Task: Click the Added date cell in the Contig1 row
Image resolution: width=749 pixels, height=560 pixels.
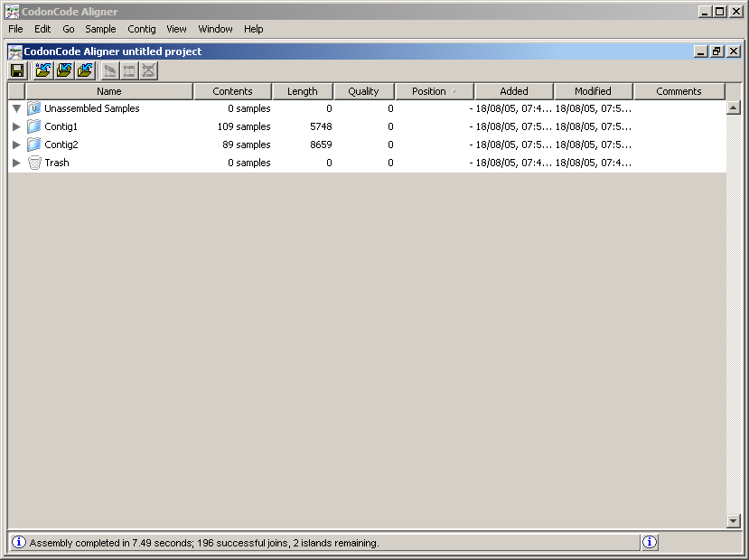Action: [513, 126]
